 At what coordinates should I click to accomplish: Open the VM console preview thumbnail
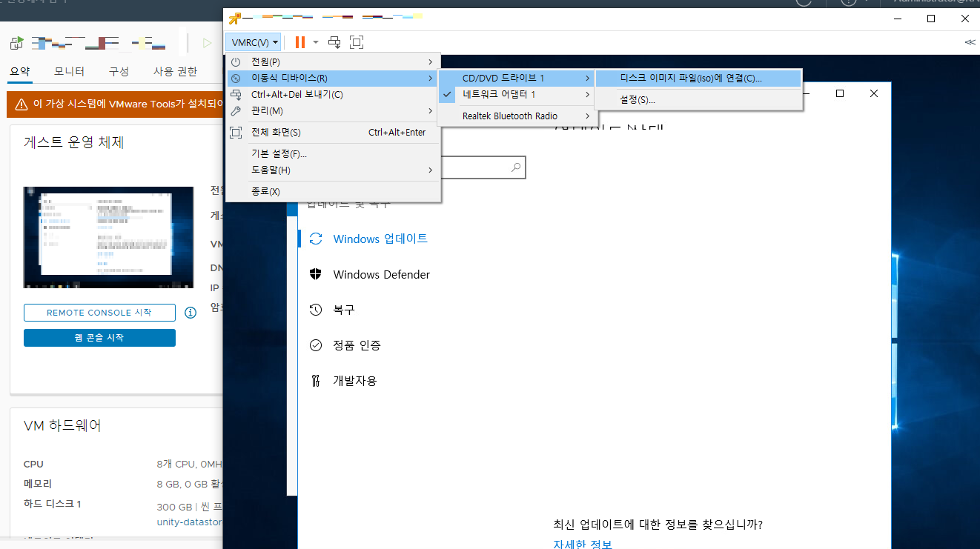108,237
